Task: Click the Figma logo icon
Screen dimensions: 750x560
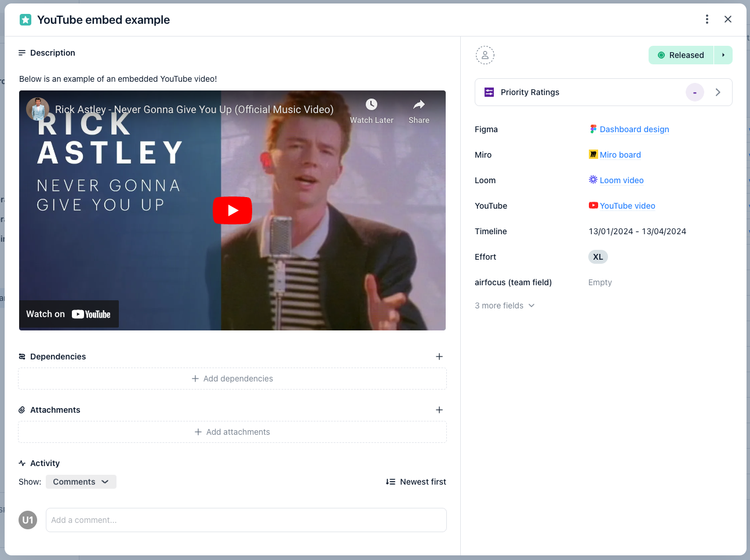Action: [x=593, y=129]
